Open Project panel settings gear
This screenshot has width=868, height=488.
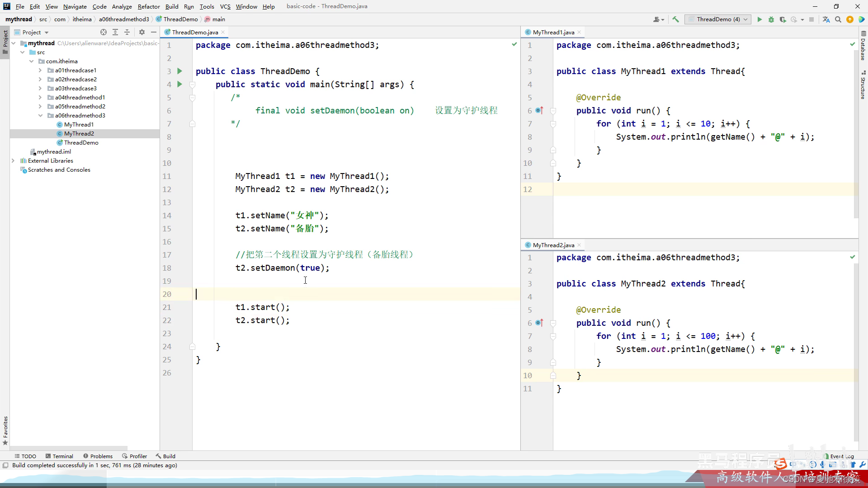point(142,32)
